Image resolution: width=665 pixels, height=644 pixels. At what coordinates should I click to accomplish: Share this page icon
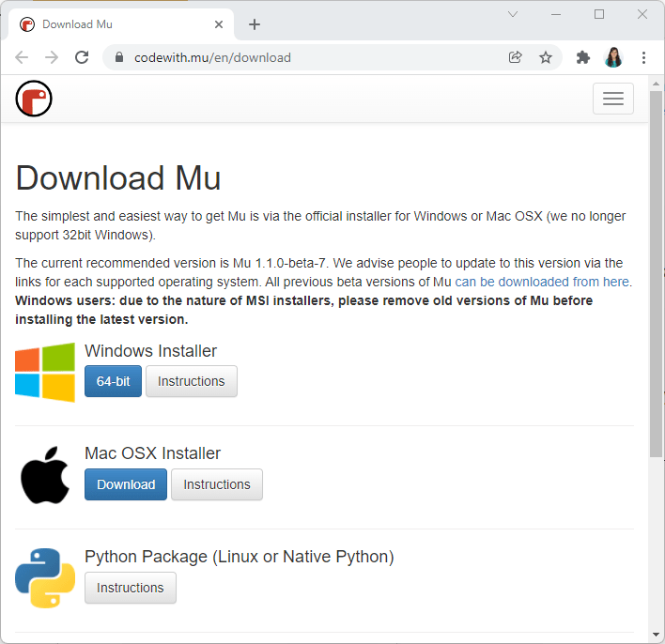(515, 57)
